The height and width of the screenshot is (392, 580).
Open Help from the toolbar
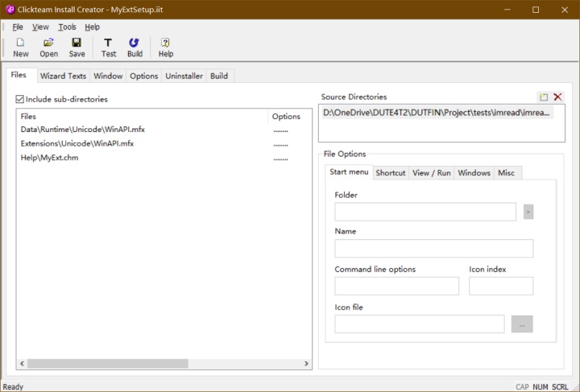point(165,47)
